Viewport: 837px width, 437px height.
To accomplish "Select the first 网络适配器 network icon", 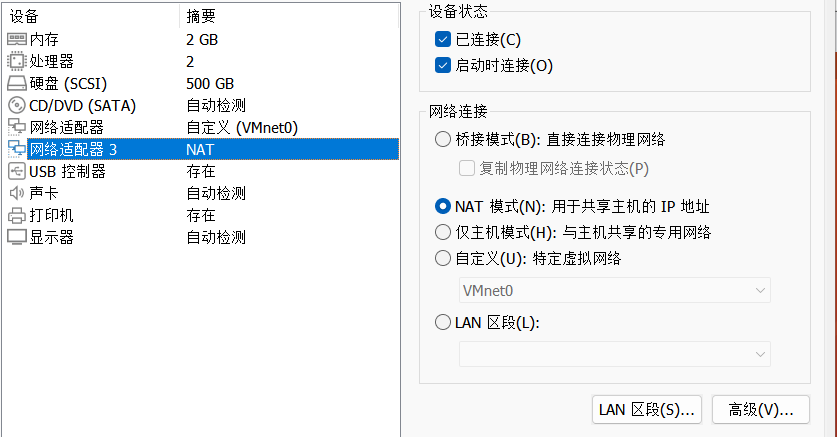I will click(x=17, y=128).
